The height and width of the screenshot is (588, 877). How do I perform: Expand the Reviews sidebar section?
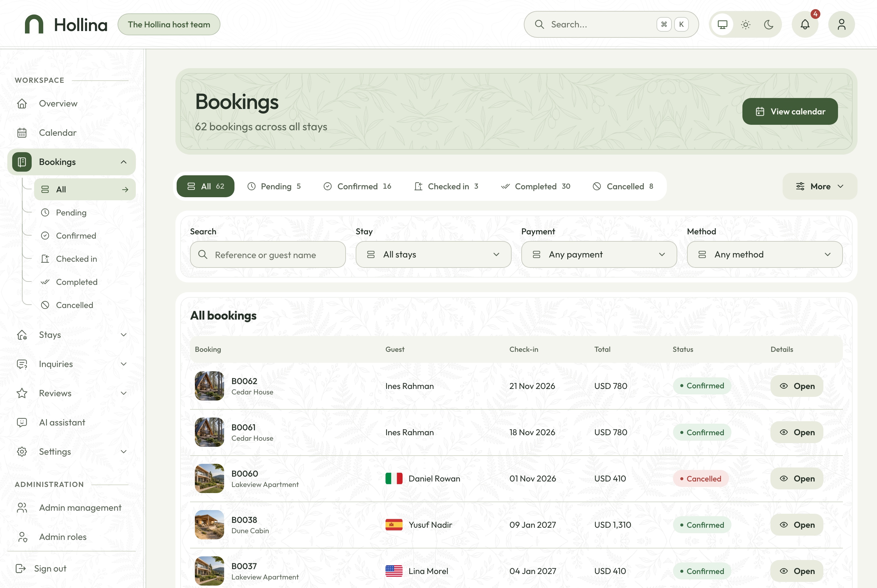71,394
